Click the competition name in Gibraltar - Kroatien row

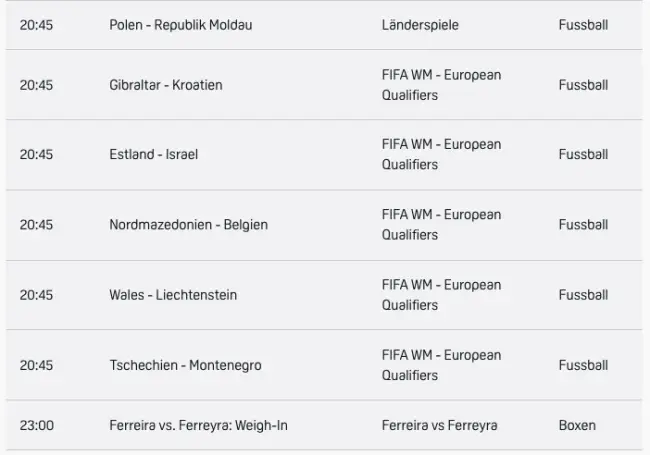(x=441, y=85)
